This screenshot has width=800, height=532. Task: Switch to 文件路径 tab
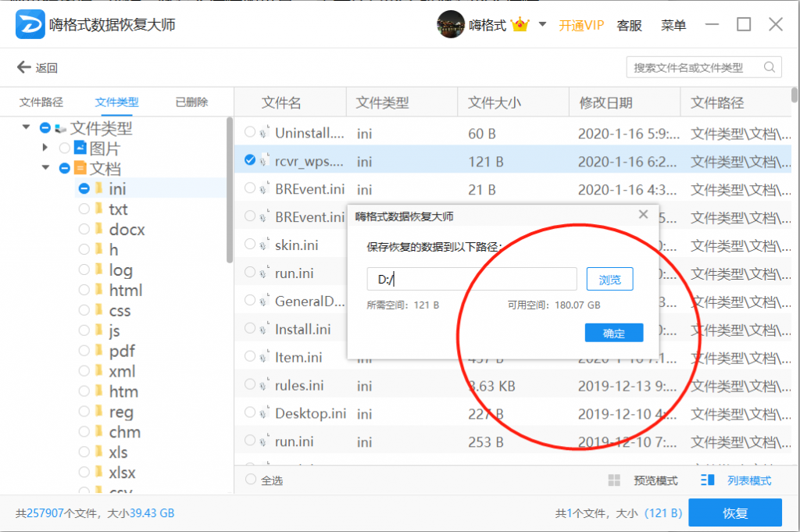41,102
